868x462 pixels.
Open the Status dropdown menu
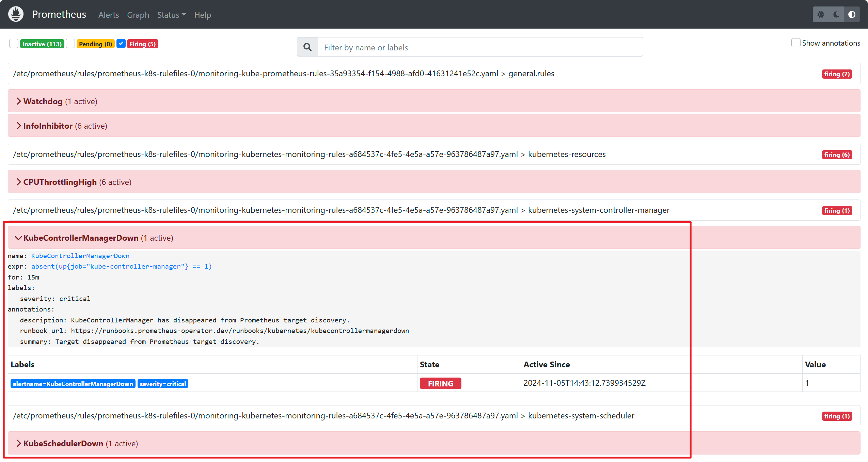click(x=171, y=15)
